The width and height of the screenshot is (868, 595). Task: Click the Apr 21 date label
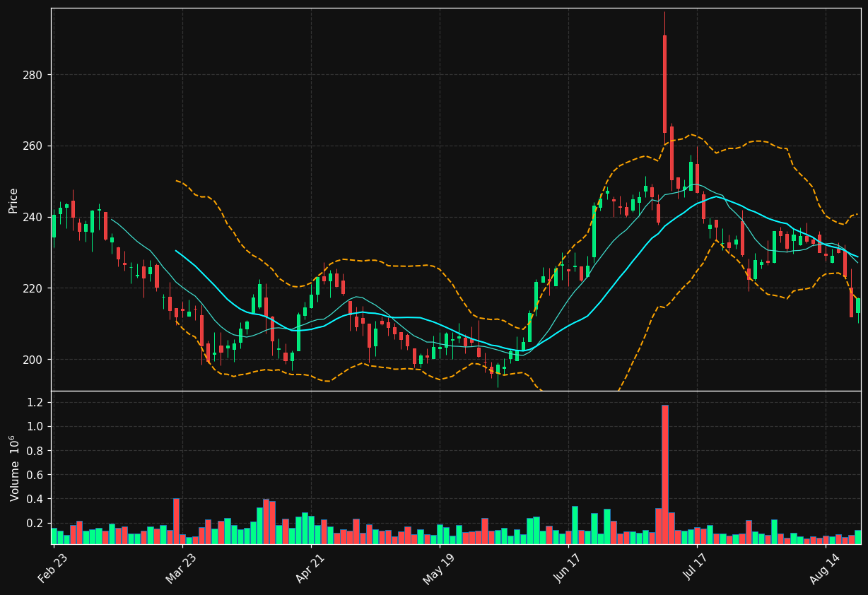308,567
